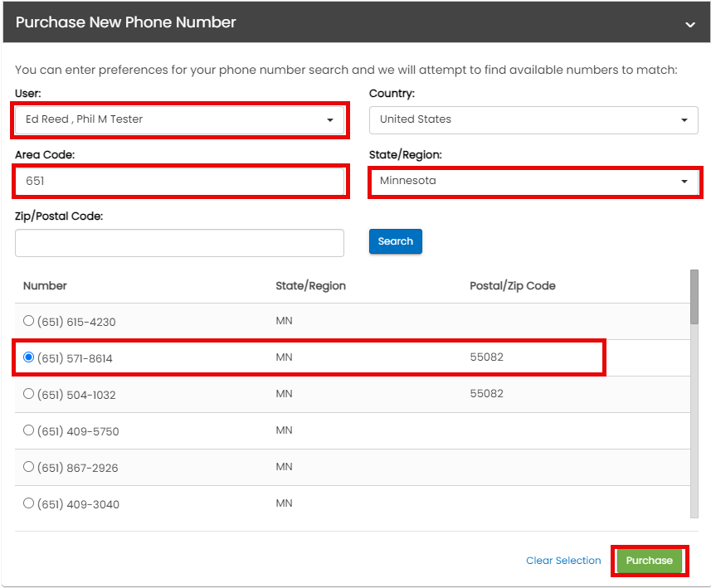
Task: Select the radio for (651) 571-8614
Action: 28,357
